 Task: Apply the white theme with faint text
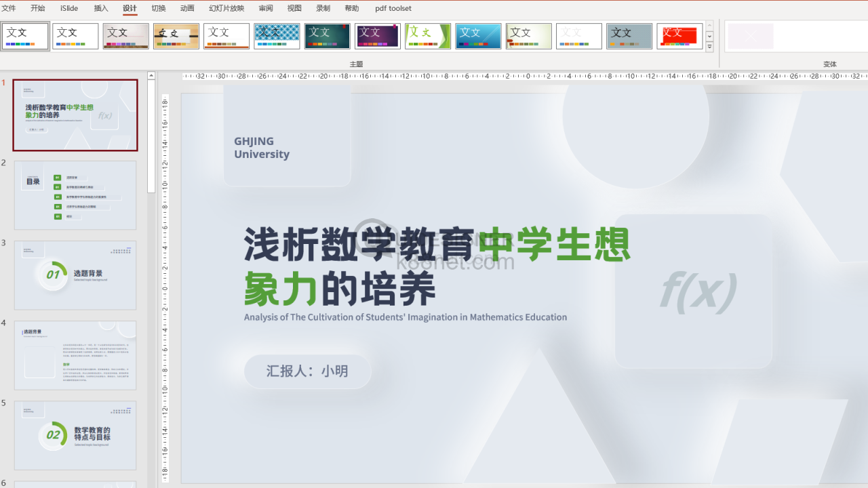579,36
